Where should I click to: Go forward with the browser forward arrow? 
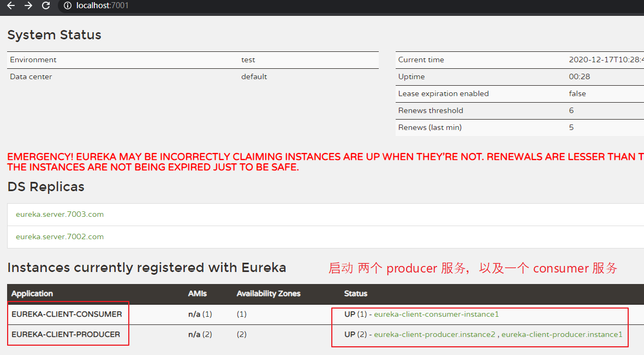(28, 5)
